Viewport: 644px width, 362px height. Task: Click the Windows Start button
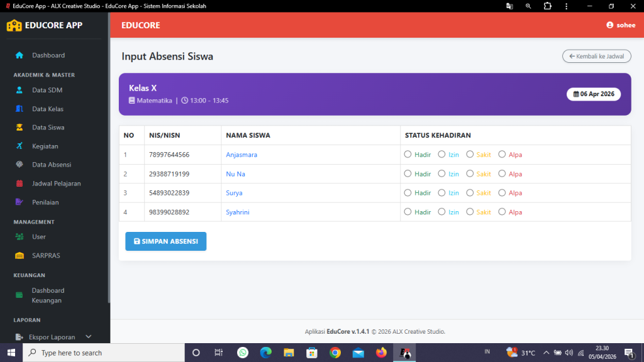click(x=11, y=353)
